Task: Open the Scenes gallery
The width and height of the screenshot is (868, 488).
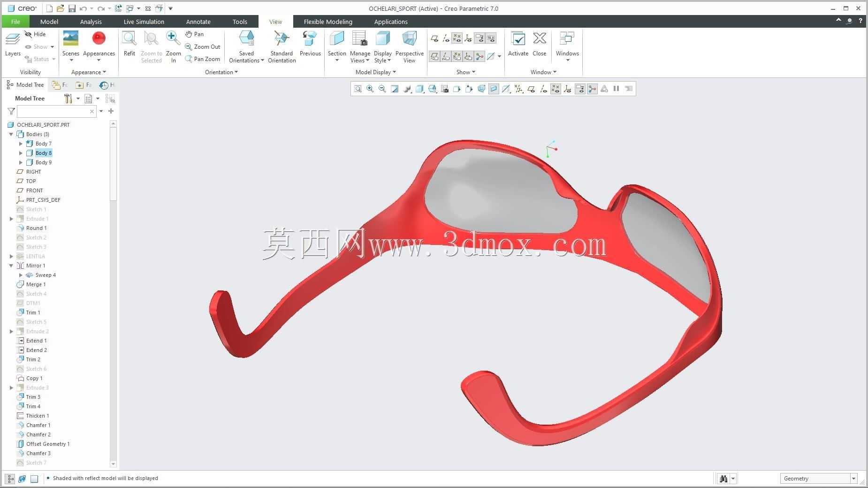Action: coord(71,45)
